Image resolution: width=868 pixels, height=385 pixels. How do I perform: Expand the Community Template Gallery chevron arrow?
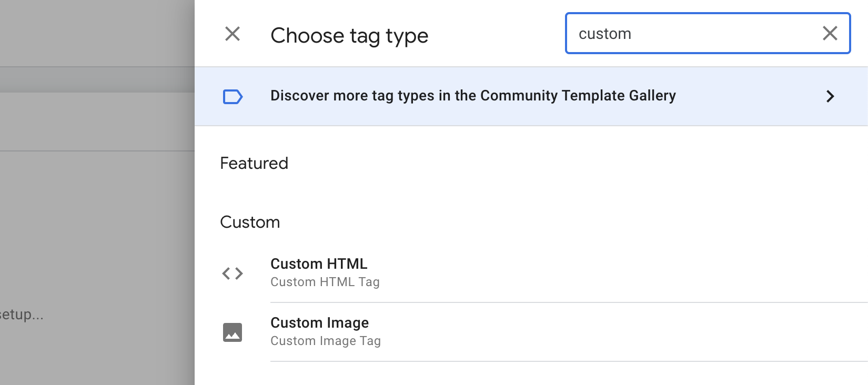pos(830,97)
